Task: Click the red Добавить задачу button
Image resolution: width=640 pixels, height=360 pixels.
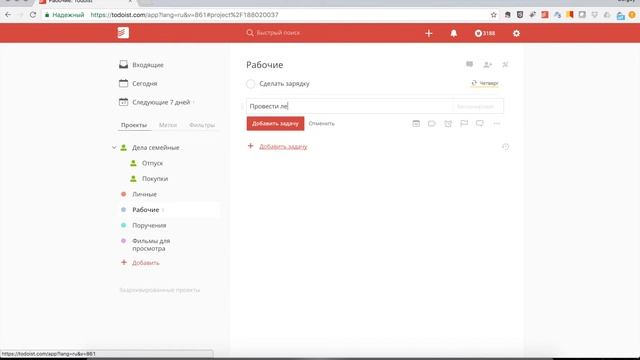Action: click(275, 124)
